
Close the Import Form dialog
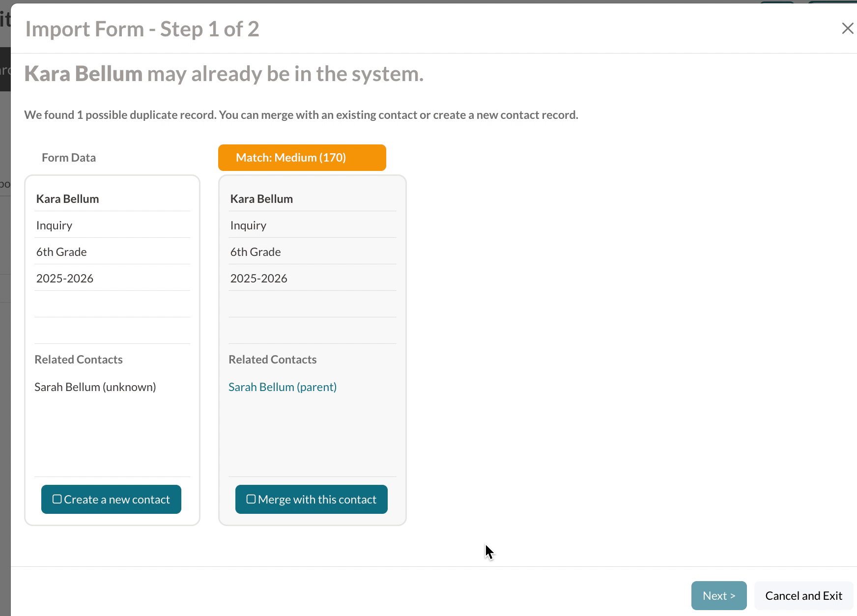pyautogui.click(x=847, y=28)
